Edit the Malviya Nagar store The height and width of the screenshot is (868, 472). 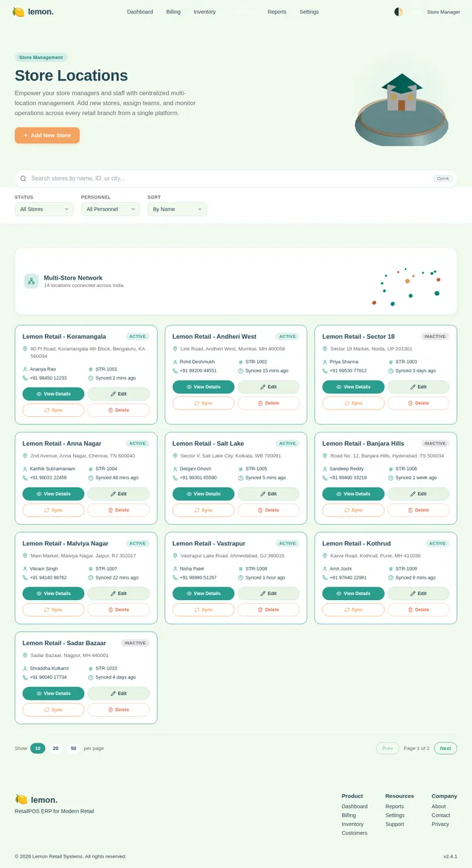pos(119,593)
